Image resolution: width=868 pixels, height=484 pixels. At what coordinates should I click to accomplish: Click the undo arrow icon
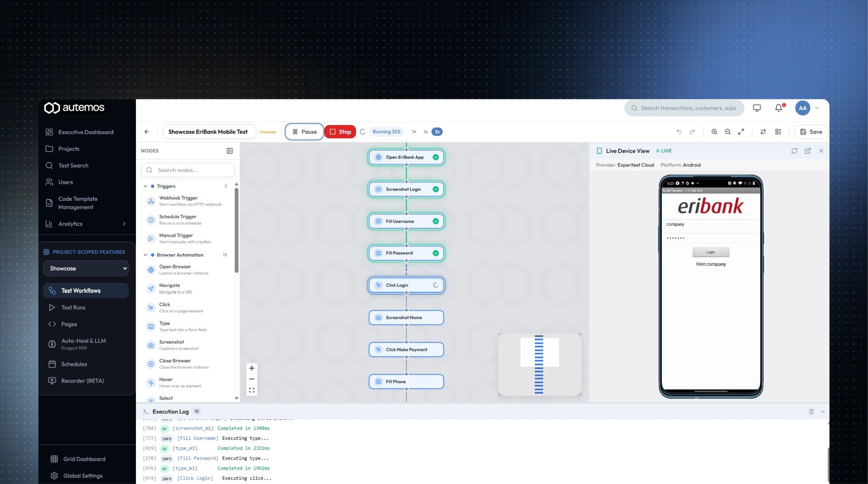pos(679,132)
